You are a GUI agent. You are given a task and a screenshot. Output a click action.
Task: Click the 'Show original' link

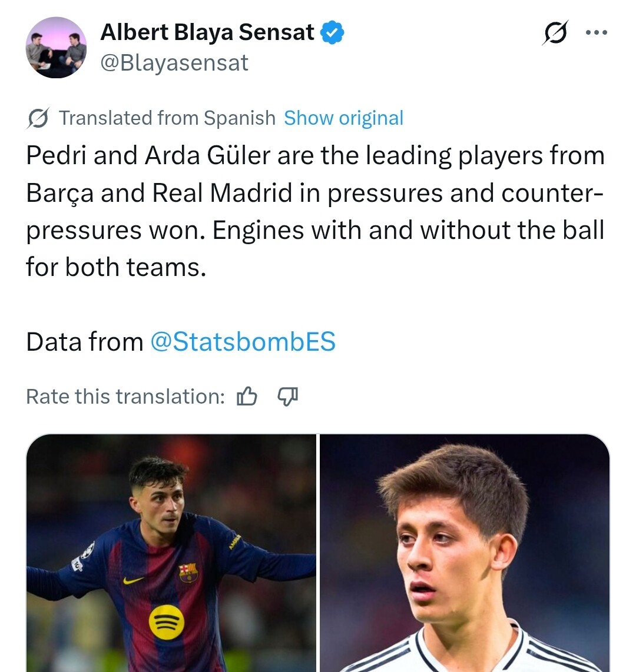click(343, 118)
